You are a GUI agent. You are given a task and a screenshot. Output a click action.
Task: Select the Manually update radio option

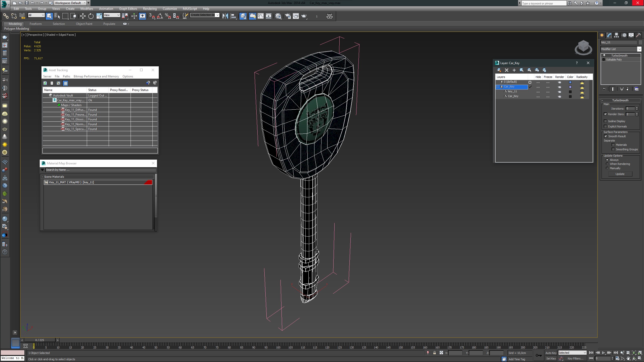pyautogui.click(x=607, y=168)
